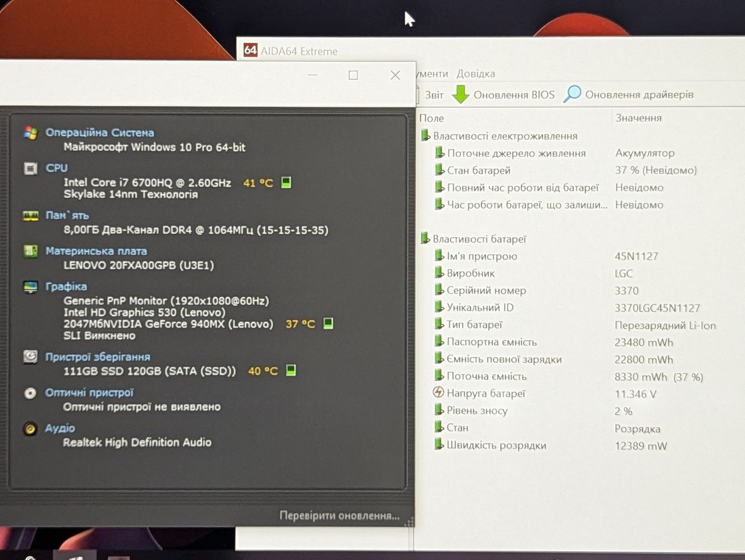The image size is (745, 560).
Task: Click the green CPU temperature indicator icon
Action: point(286,183)
